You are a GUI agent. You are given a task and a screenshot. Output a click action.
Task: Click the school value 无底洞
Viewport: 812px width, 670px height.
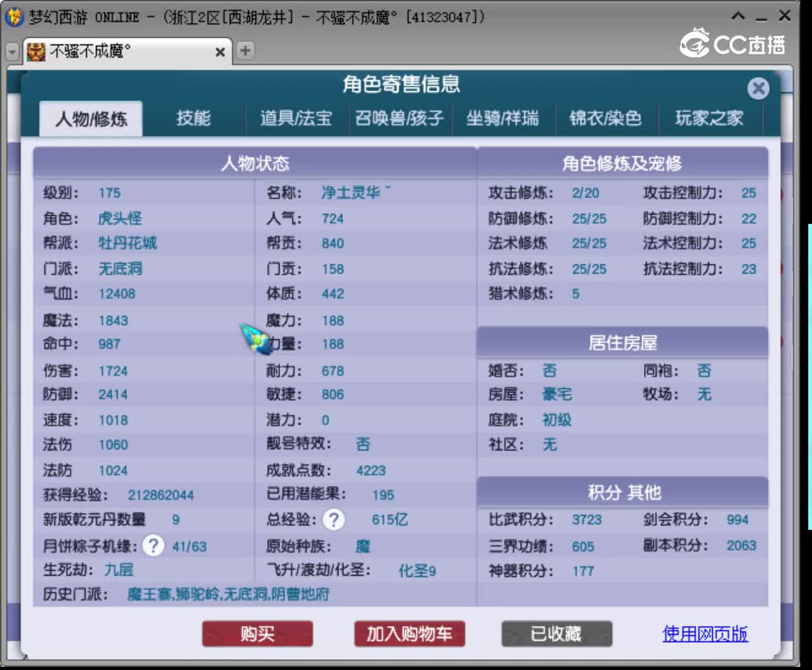120,268
